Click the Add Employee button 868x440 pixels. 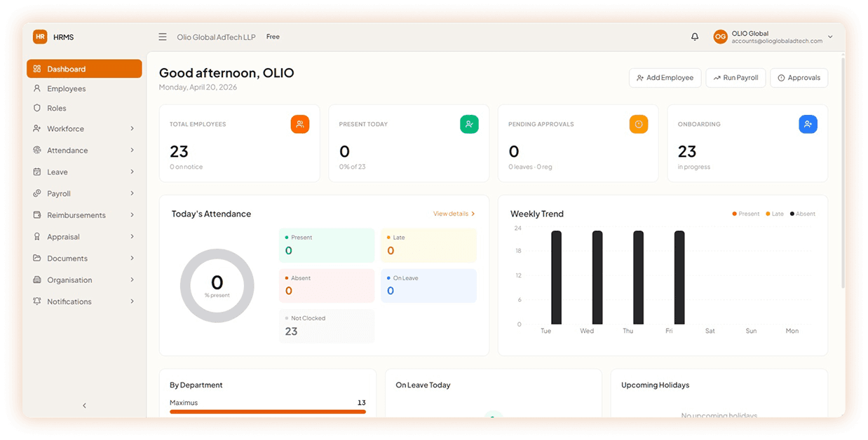click(x=665, y=78)
